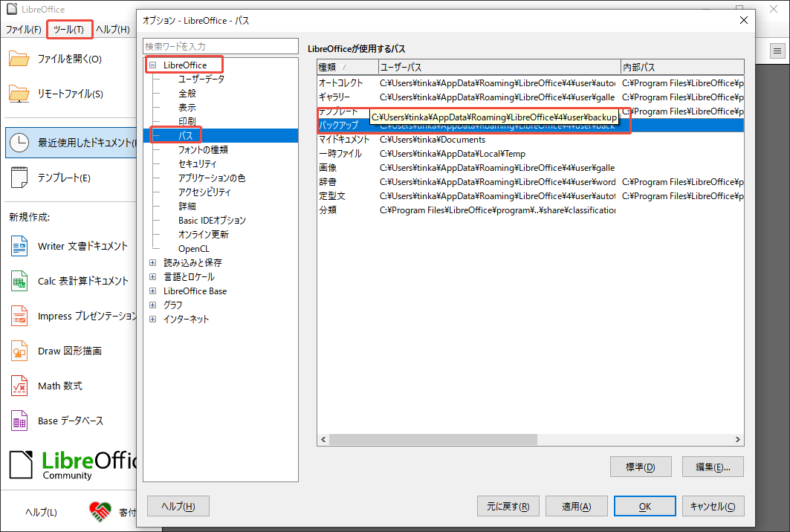Click the 標準(D) button

coord(641,467)
